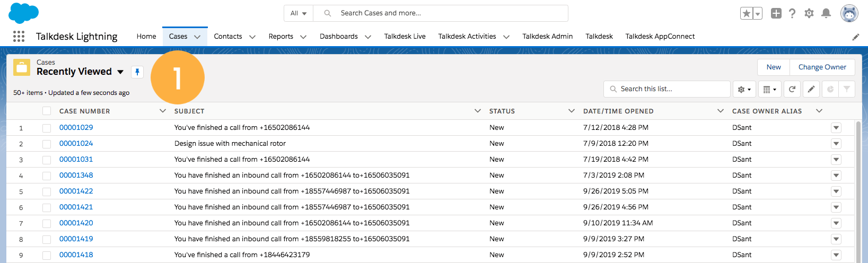Screen dimensions: 868x263
Task: Open the Display As table icon menu
Action: click(x=769, y=89)
